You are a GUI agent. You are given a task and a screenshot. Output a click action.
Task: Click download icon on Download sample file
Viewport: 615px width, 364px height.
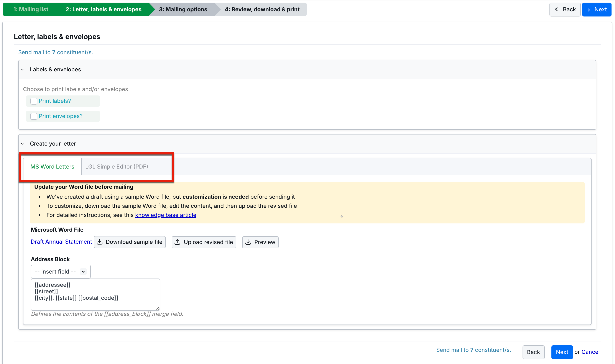(100, 242)
